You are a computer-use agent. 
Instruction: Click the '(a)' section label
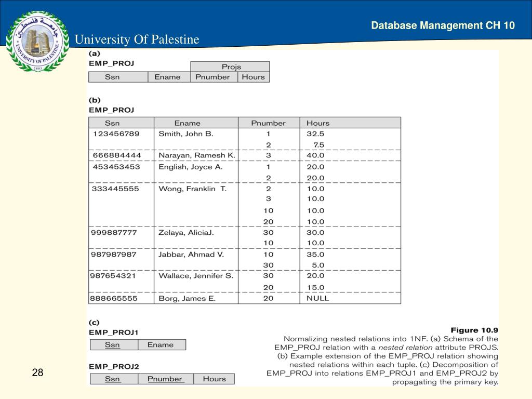tap(95, 54)
